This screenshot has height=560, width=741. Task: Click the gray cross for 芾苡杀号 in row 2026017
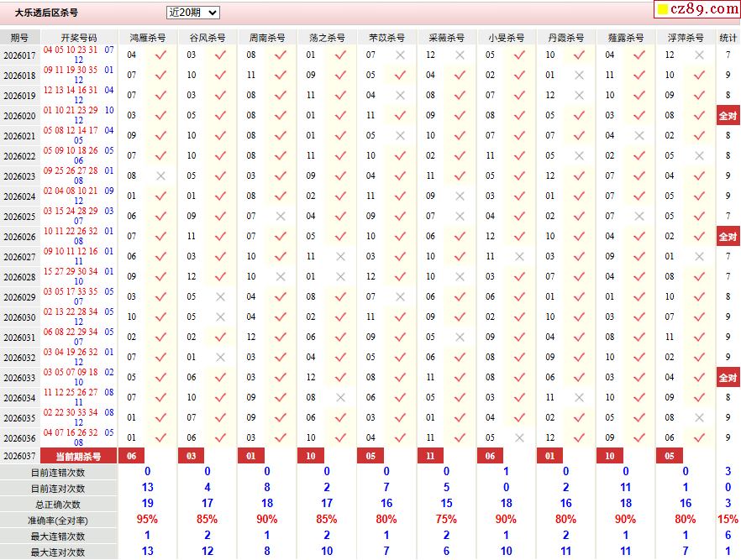click(x=400, y=55)
